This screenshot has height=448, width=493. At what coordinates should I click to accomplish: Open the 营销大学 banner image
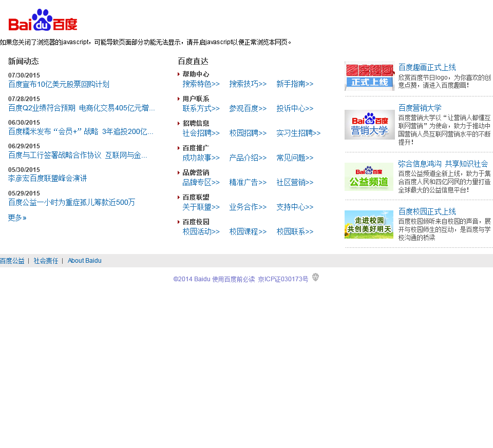[x=369, y=125]
